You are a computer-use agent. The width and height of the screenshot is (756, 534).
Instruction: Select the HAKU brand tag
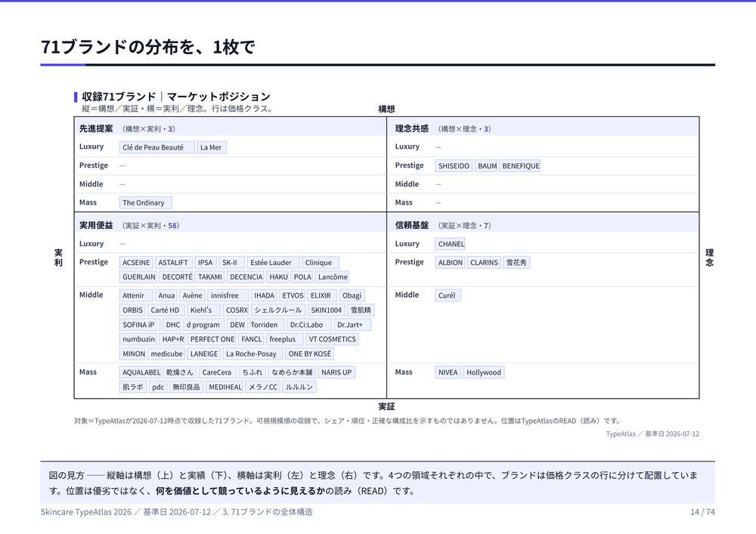point(277,277)
